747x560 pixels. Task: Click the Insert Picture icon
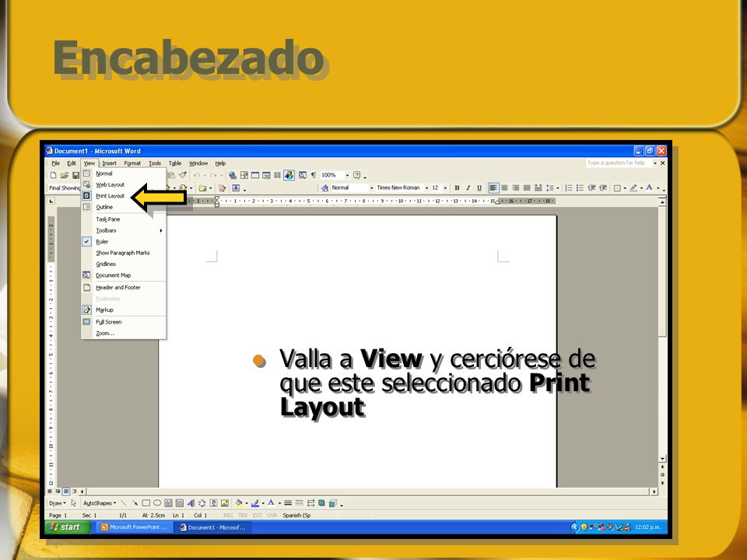coord(225,503)
